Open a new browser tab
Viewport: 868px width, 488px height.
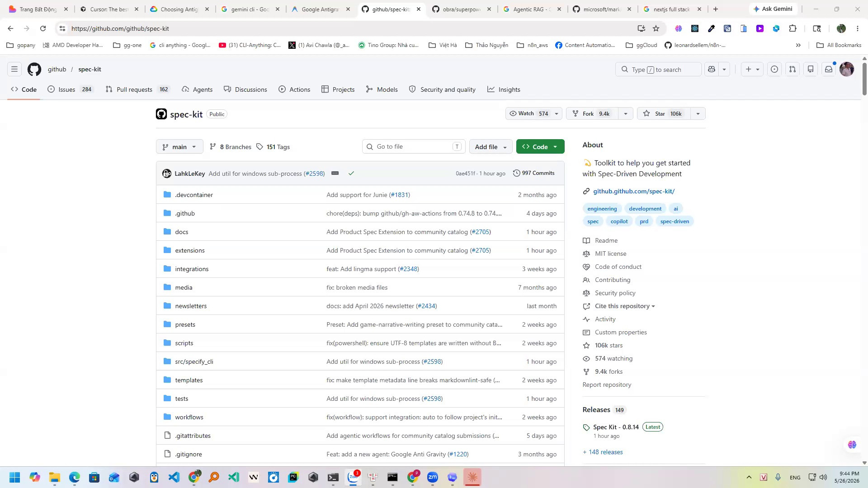[716, 9]
